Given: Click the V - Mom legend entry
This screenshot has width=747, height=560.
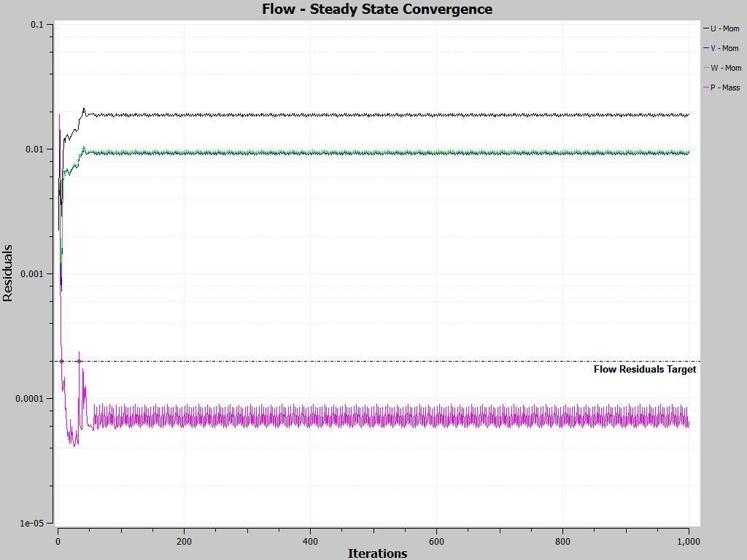Looking at the screenshot, I should (721, 48).
